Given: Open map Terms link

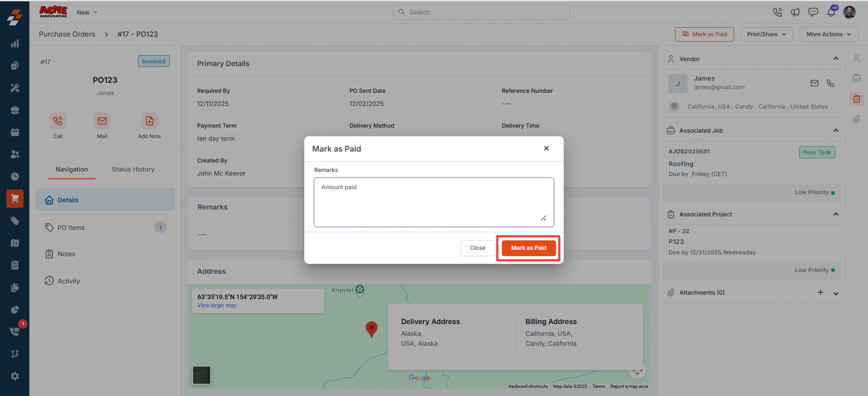Looking at the screenshot, I should click(599, 386).
